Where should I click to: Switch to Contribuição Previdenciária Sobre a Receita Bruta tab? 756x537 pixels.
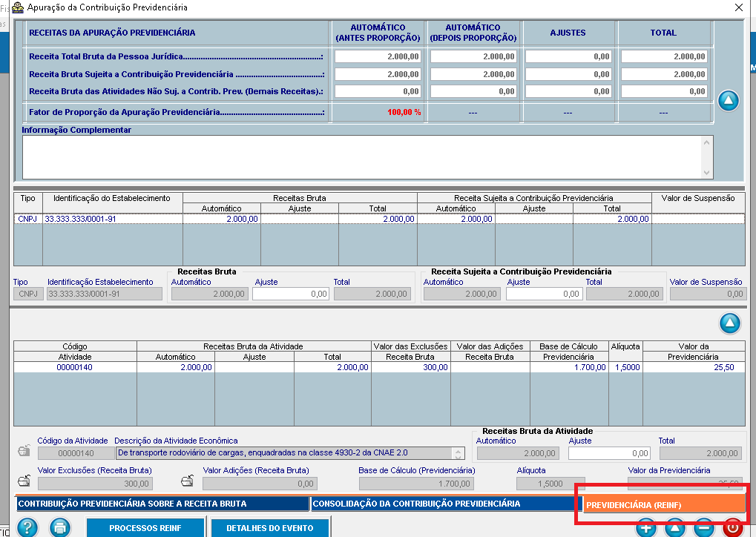[162, 504]
